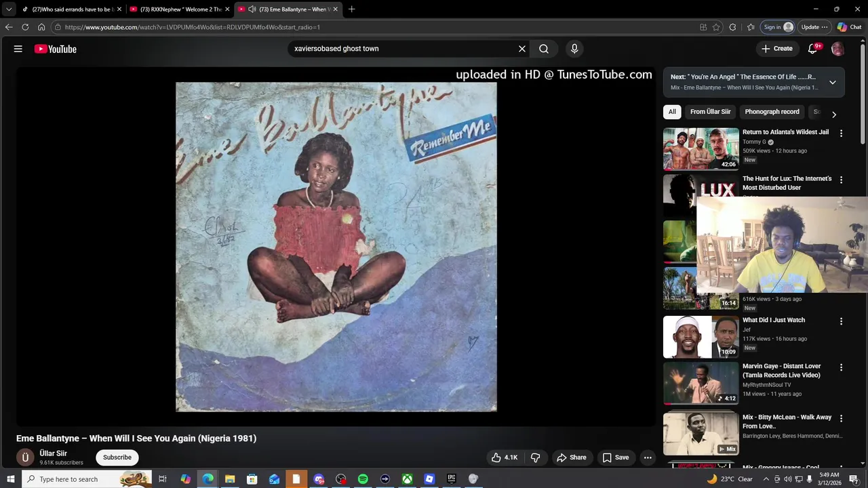Open options for Marvin Gaye Distant Lover

841,367
